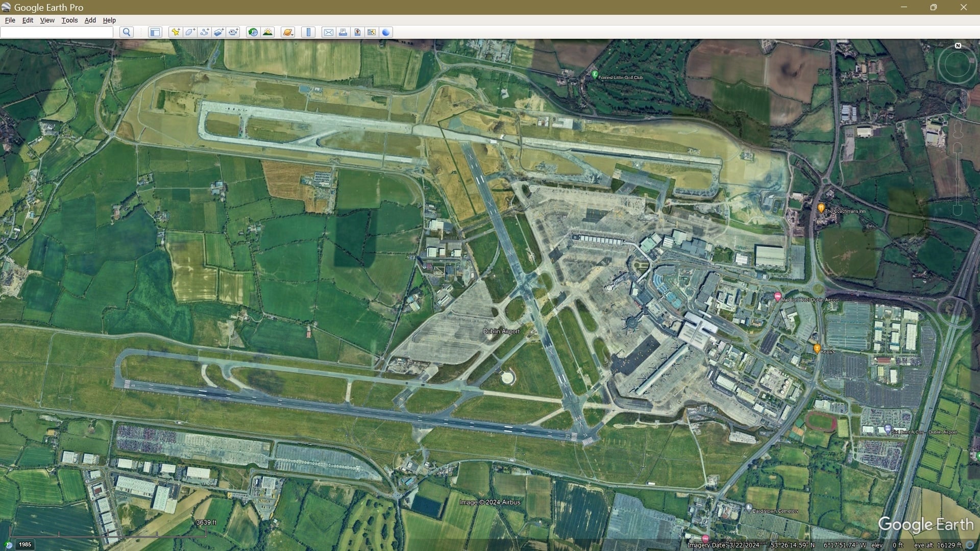Click the search magnifier button

pos(127,32)
